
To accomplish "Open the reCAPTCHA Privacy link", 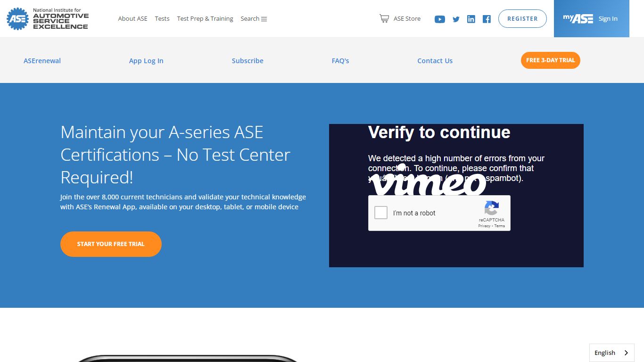I will (x=484, y=226).
